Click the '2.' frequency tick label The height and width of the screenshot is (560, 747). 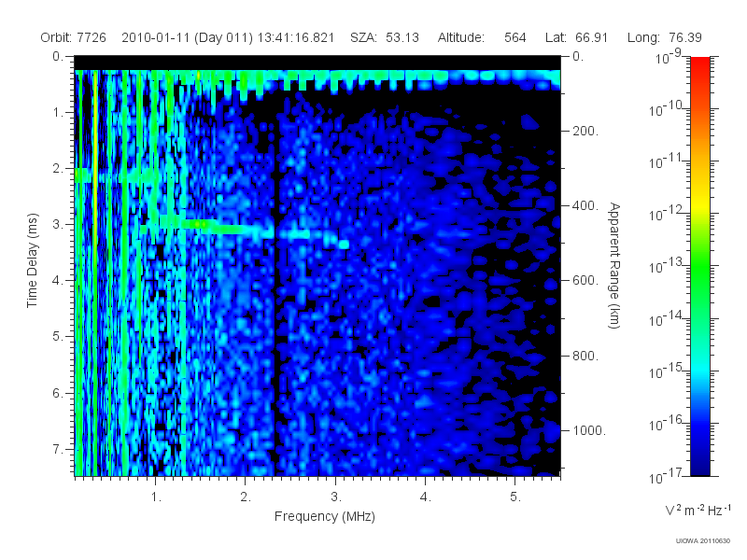(x=246, y=497)
